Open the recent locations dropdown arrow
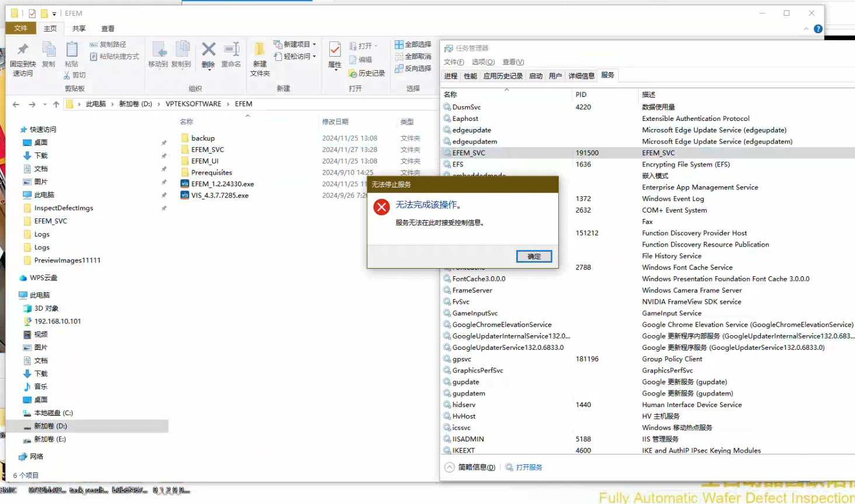This screenshot has width=855, height=504. coord(44,105)
